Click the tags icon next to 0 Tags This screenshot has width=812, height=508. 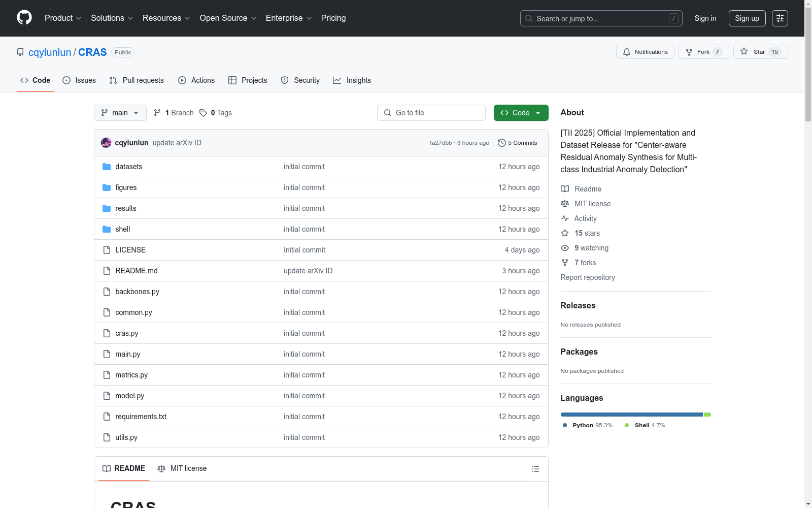click(x=203, y=113)
